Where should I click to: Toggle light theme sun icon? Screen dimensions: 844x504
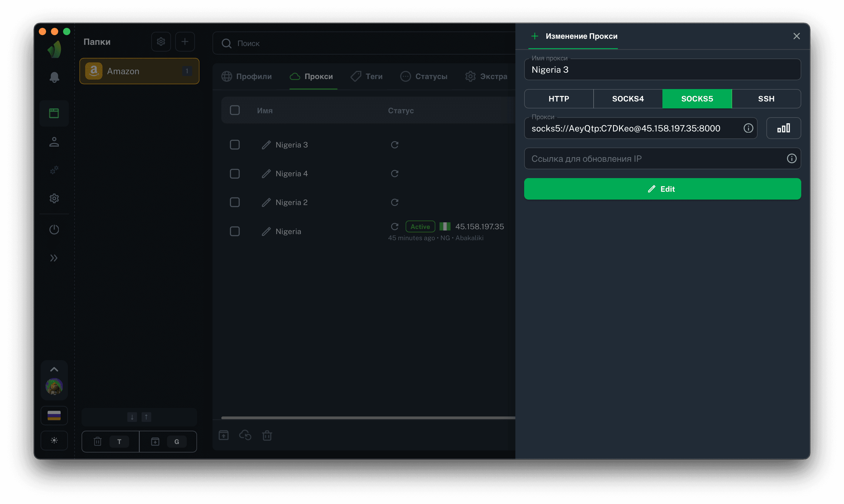point(54,440)
